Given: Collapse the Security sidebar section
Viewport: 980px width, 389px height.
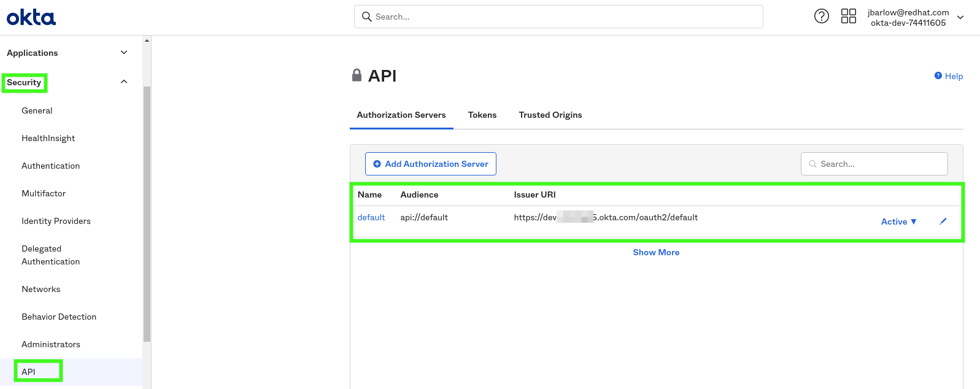Looking at the screenshot, I should pos(124,82).
